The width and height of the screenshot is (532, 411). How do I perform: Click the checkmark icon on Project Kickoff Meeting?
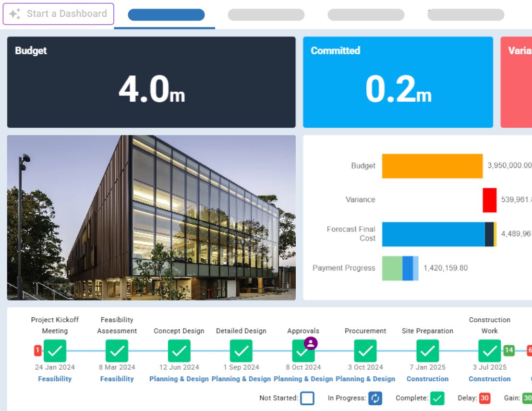[55, 351]
